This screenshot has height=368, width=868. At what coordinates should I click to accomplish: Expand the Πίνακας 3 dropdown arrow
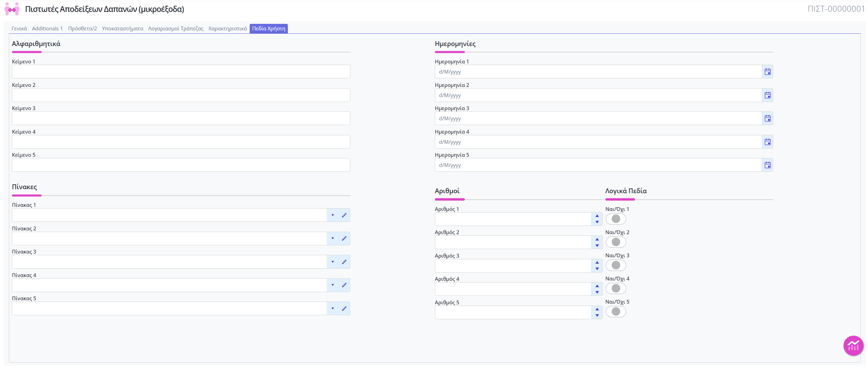coord(333,262)
